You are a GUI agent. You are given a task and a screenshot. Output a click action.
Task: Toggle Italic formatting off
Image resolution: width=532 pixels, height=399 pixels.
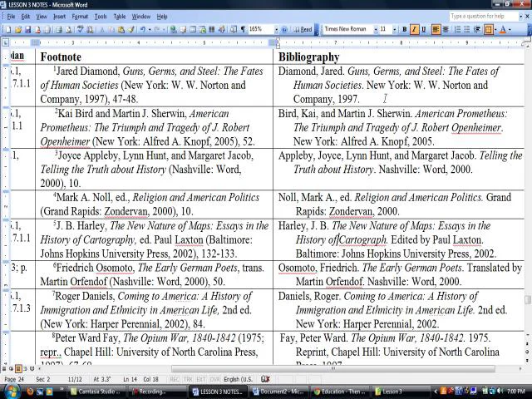(x=414, y=30)
